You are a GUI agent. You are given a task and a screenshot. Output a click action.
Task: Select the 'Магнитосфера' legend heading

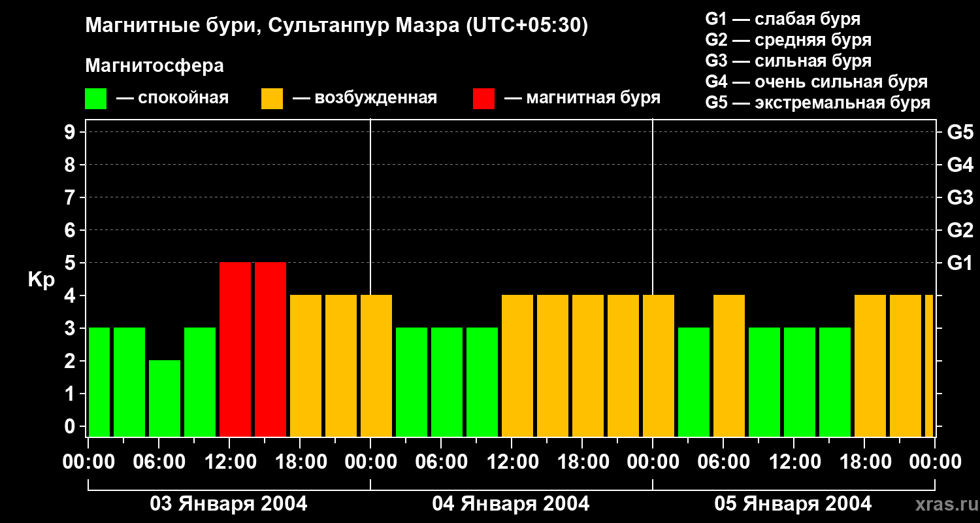154,66
